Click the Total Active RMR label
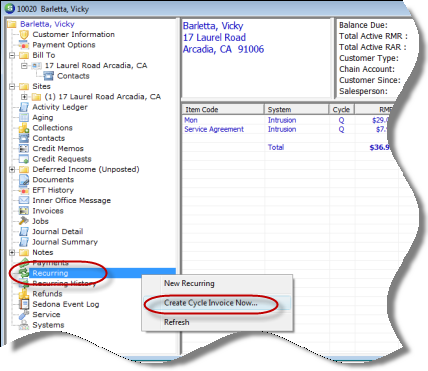Viewport: 428px width, 371px height. point(373,36)
